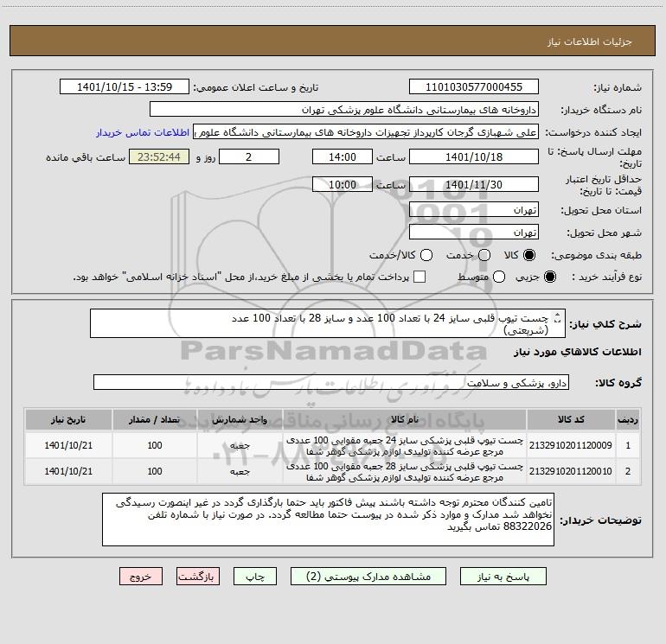Click the validity time field 10:00

click(343, 185)
